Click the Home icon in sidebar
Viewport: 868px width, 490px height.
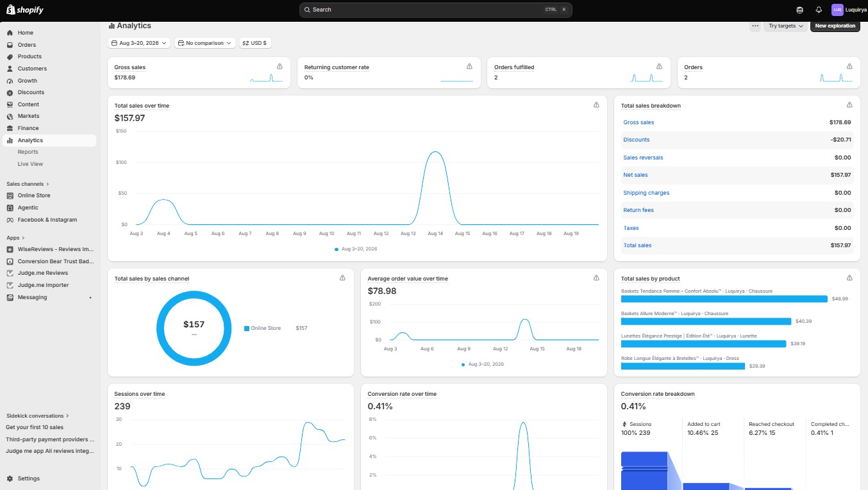pos(10,33)
